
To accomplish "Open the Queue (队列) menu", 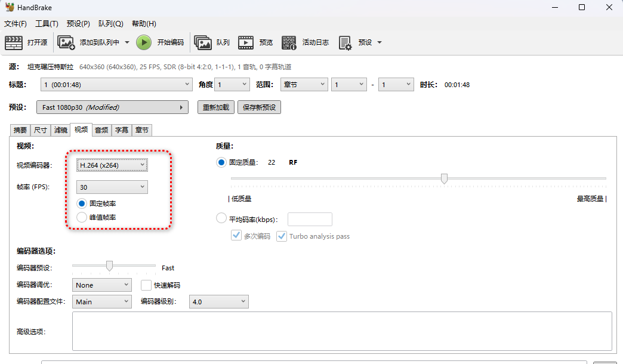I will tap(111, 24).
